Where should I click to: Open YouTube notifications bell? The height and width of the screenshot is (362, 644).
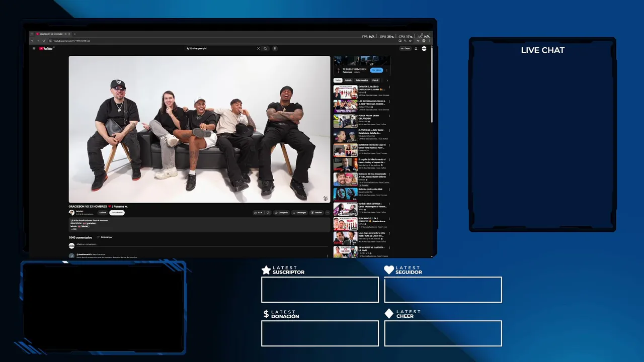point(416,48)
